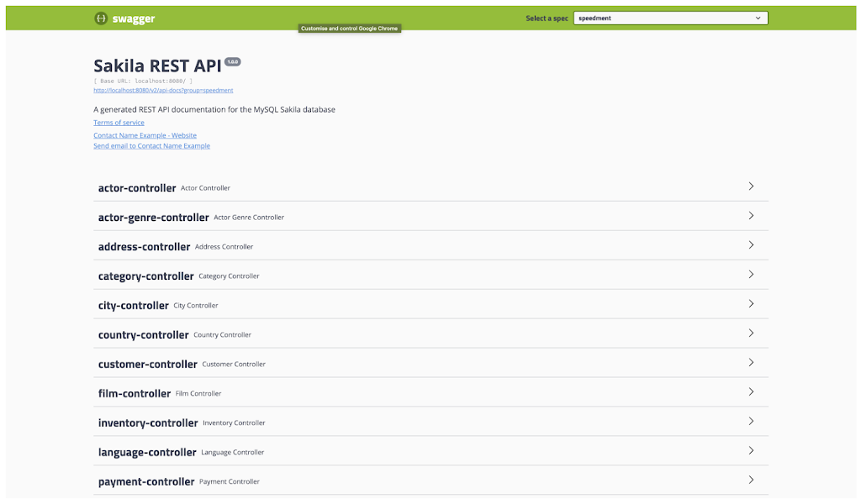
Task: Click the category-controller section title
Action: coord(145,276)
